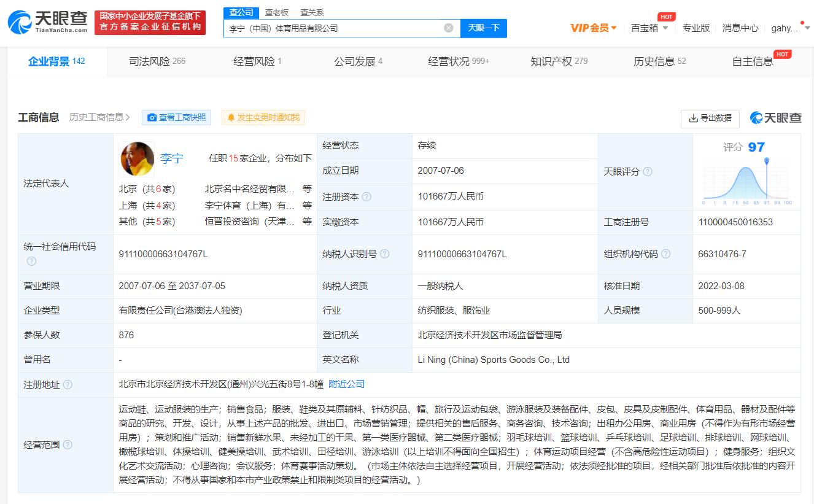Clear the search box with the X icon
This screenshot has height=504, width=814.
coord(449,28)
